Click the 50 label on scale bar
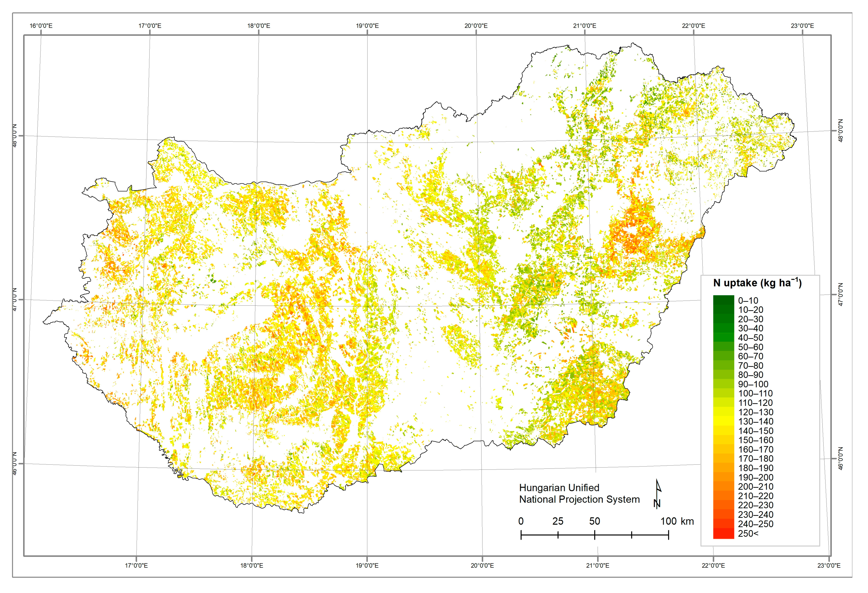The height and width of the screenshot is (593, 868). [x=594, y=521]
